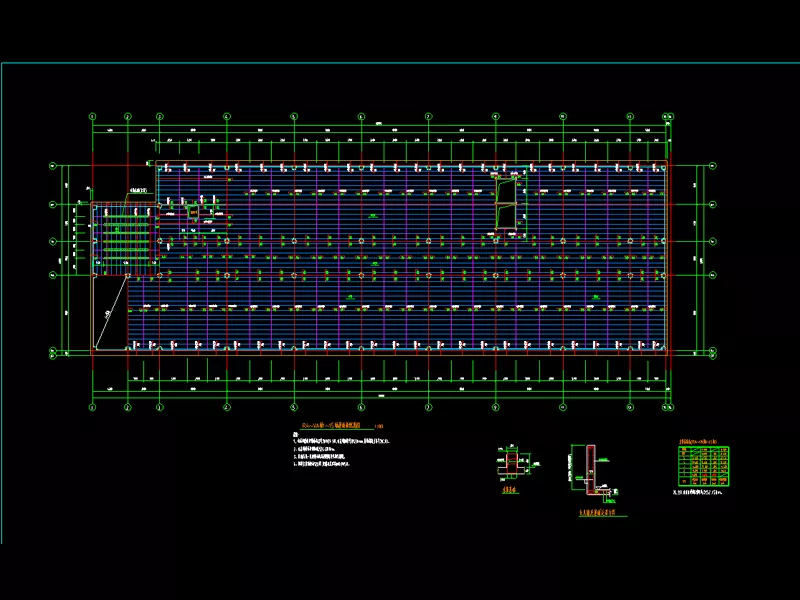
Task: Pick the topmost grid bubble on the right side
Action: point(713,166)
